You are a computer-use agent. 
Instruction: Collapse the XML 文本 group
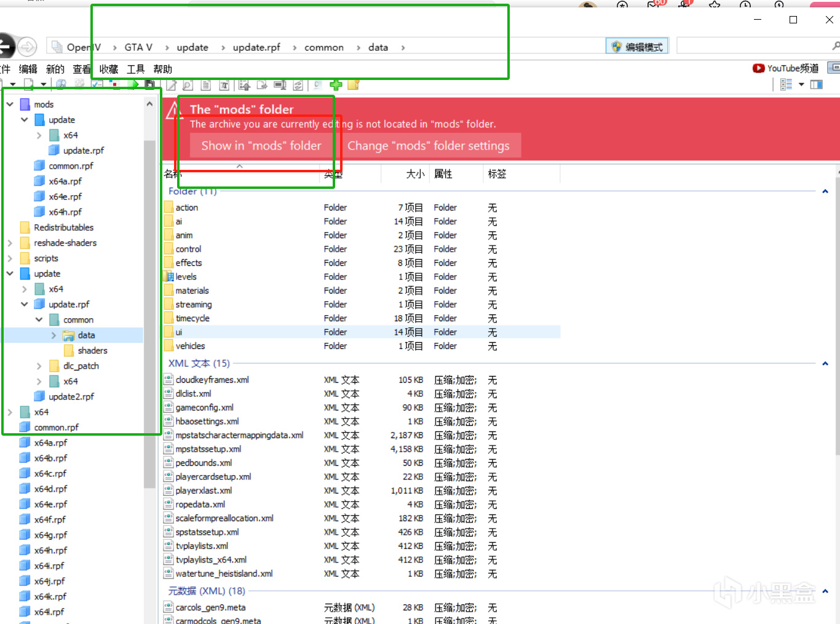click(825, 364)
